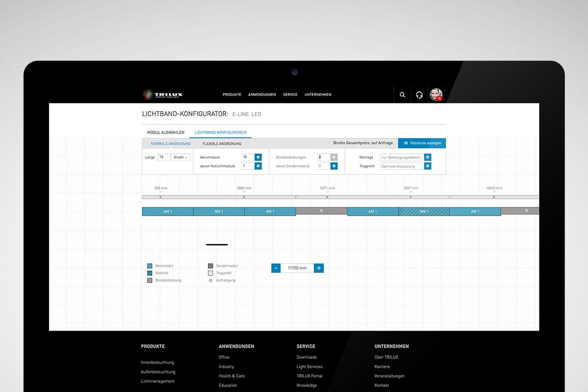Click the davon Sondermodule count field

[323, 166]
